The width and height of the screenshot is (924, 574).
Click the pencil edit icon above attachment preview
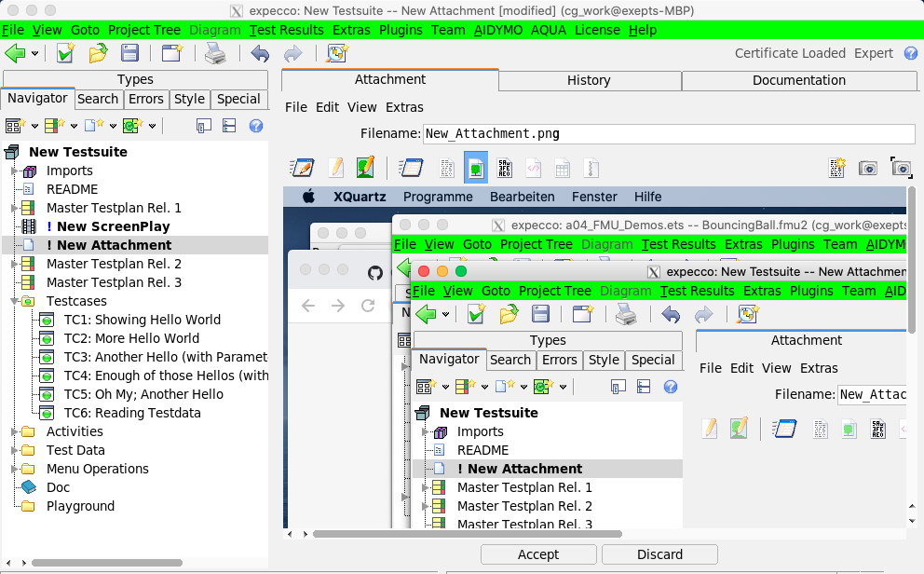336,168
